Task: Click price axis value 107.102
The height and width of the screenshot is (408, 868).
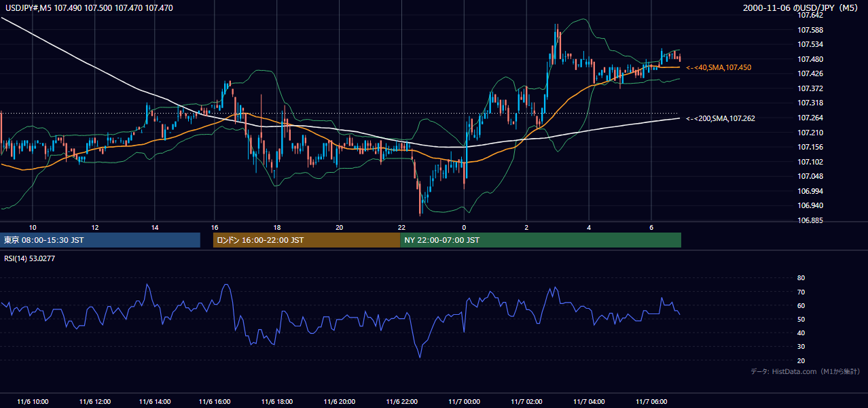Action: (x=810, y=162)
